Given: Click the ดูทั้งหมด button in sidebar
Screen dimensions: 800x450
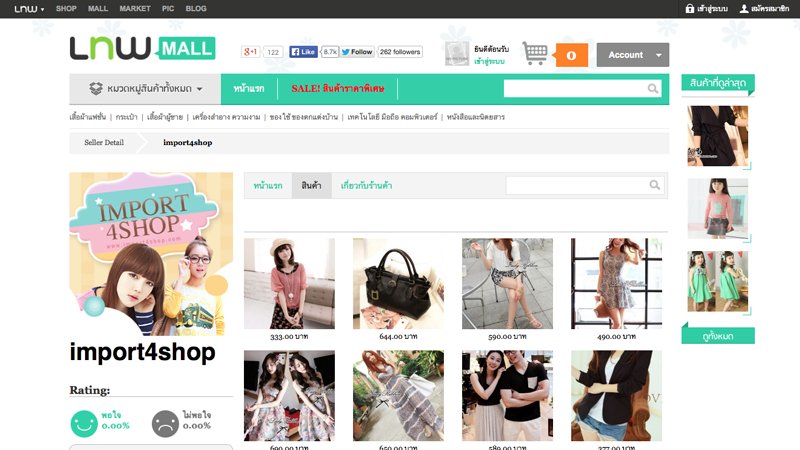Looking at the screenshot, I should point(718,336).
